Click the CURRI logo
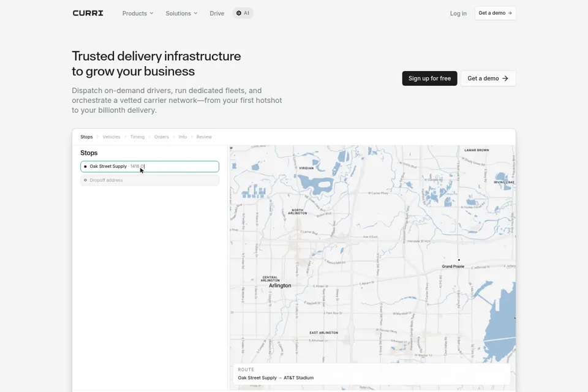Viewport: 588px width, 392px height. coord(88,13)
